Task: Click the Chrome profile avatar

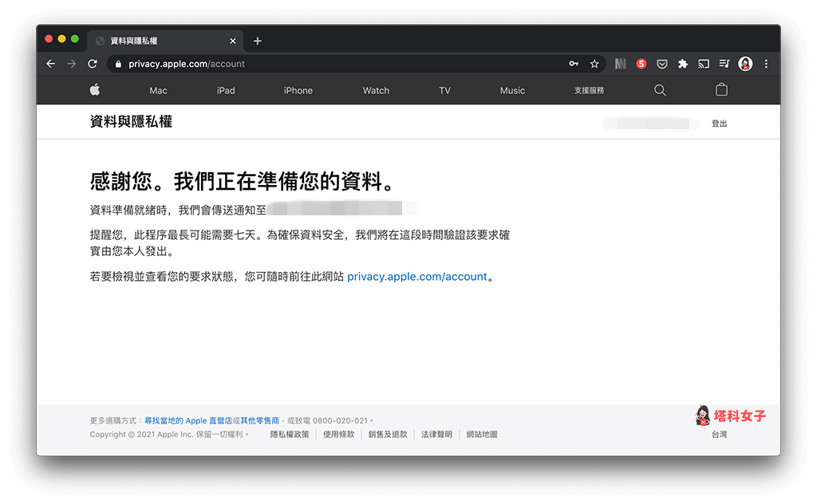Action: click(x=745, y=64)
